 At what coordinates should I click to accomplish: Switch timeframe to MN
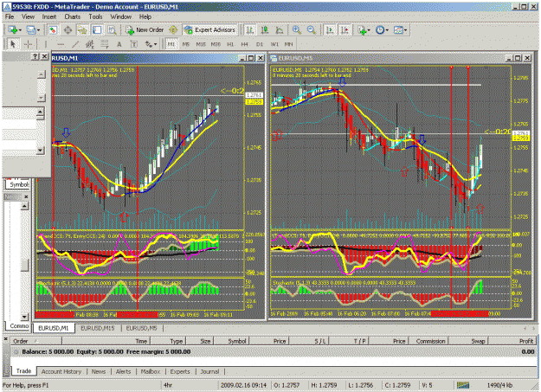289,44
